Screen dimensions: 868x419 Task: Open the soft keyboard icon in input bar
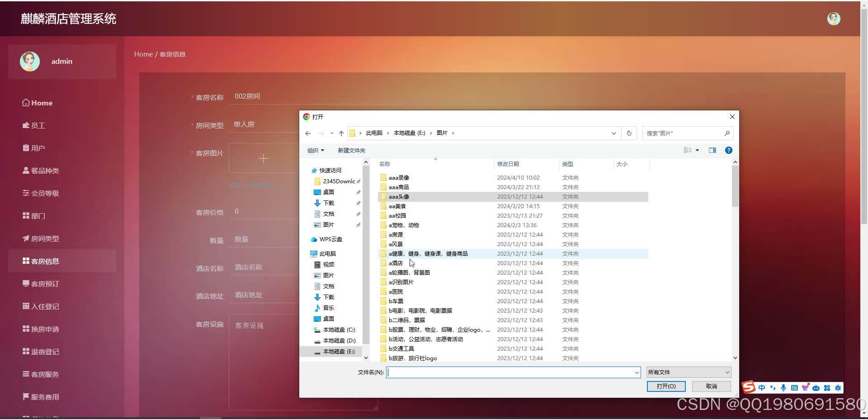pos(795,388)
